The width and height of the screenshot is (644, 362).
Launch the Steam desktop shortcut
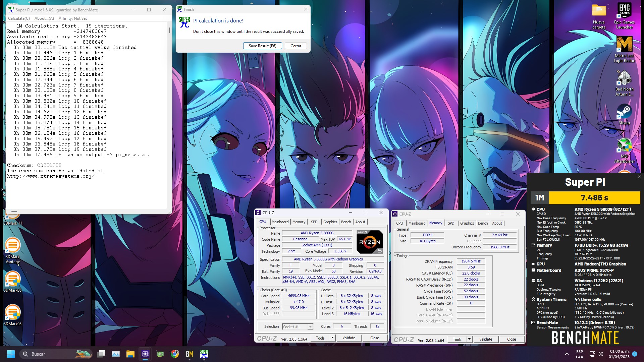[624, 114]
